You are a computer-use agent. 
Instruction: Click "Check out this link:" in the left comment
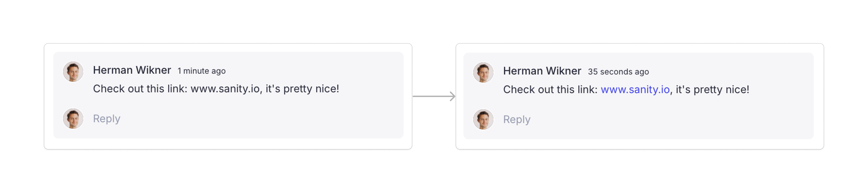coord(140,89)
